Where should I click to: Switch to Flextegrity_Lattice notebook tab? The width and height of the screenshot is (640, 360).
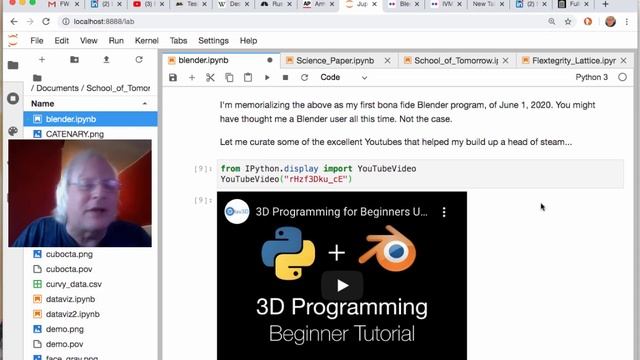tap(574, 61)
